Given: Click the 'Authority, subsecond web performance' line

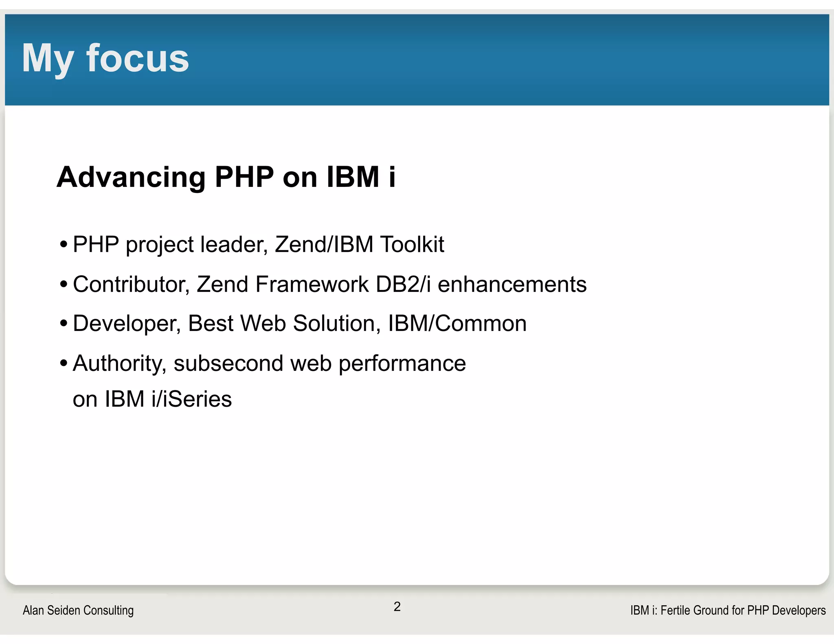Looking at the screenshot, I should point(269,363).
